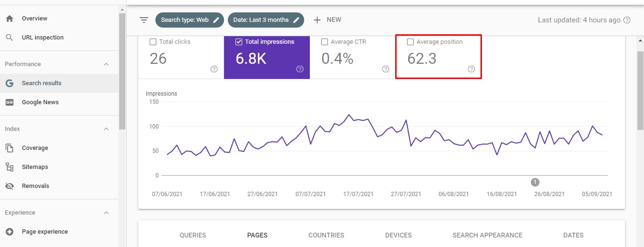
Task: Click the chart annotation marker 1
Action: click(x=535, y=182)
